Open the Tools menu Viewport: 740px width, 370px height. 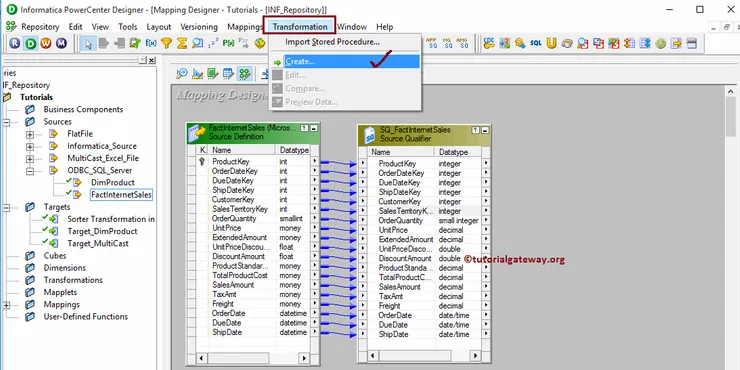pyautogui.click(x=127, y=27)
